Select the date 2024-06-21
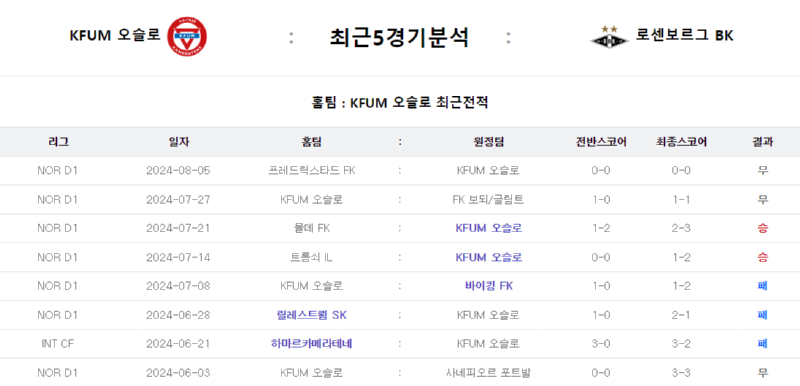Image resolution: width=800 pixels, height=386 pixels. pos(178,344)
